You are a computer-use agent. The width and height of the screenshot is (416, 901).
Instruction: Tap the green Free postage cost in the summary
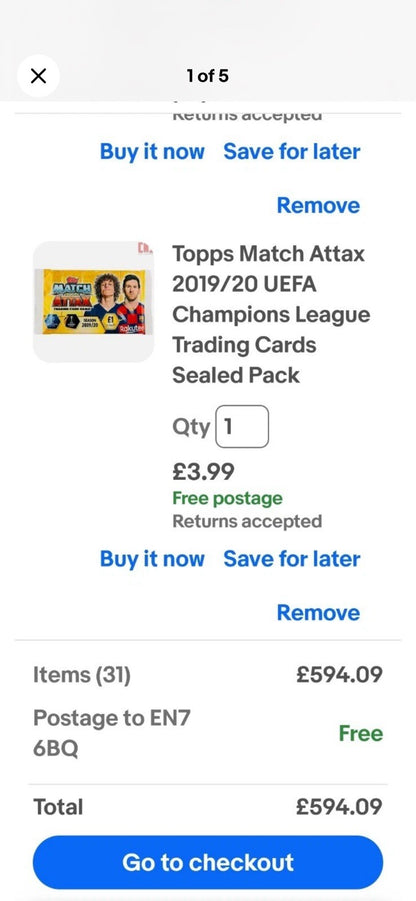[x=360, y=733]
